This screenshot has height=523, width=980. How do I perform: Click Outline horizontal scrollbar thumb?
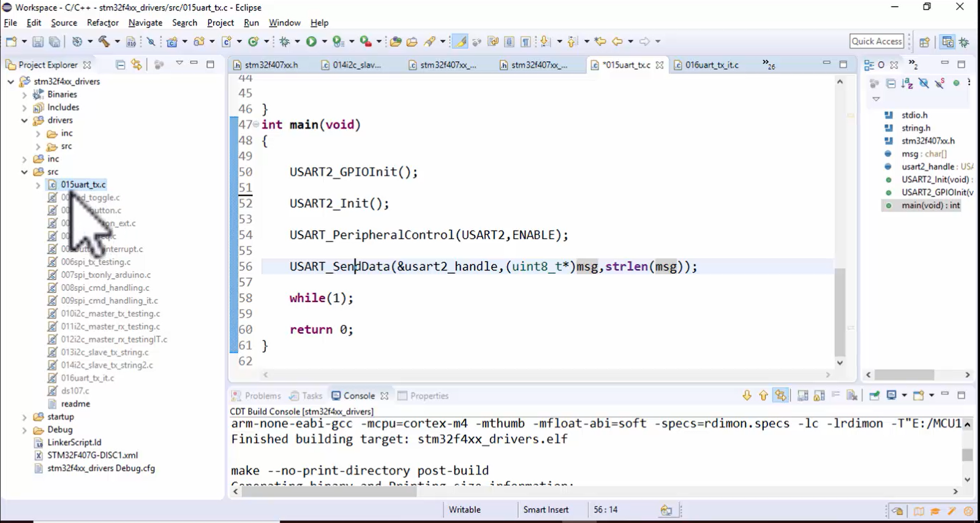click(x=904, y=375)
